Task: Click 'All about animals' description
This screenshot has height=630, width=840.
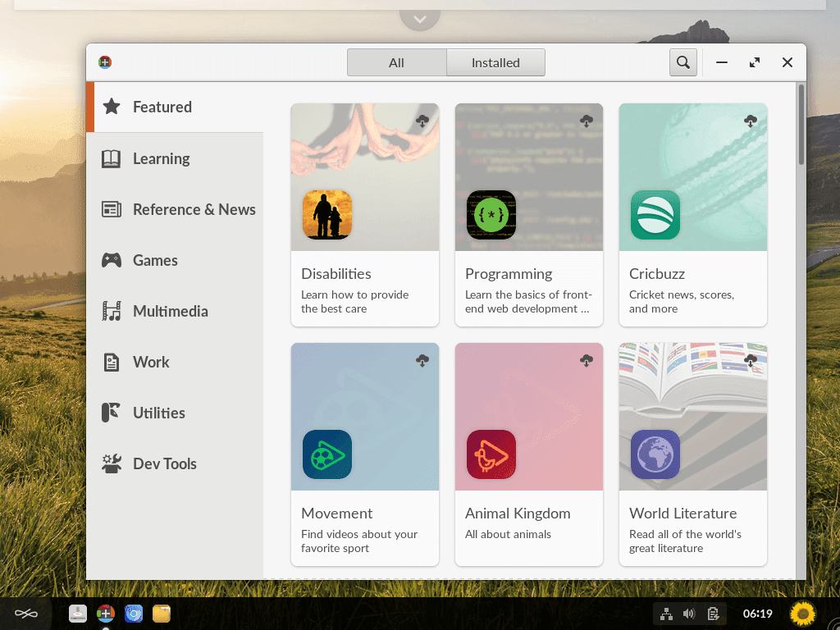Action: 508,534
